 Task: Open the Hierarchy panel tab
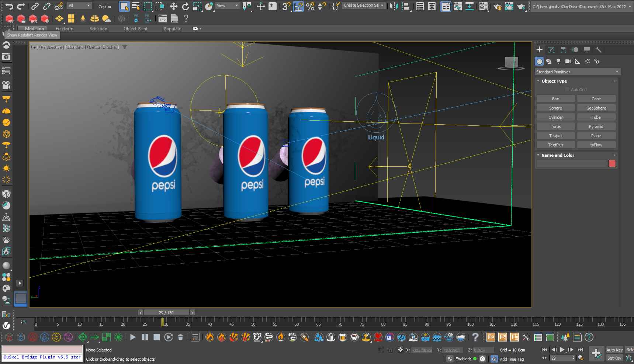coord(563,50)
